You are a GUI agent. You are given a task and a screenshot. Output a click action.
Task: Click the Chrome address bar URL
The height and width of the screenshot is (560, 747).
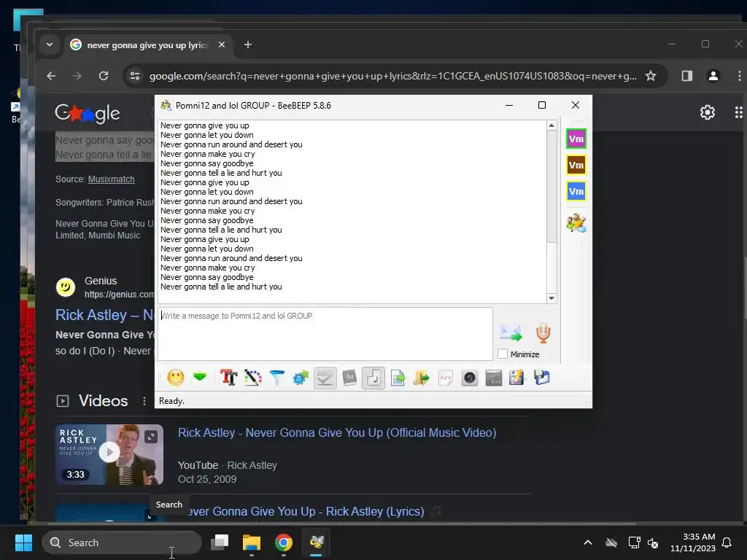(x=392, y=76)
